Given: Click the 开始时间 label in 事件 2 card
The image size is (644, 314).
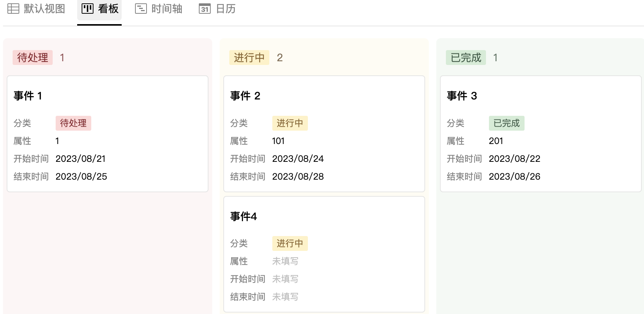Looking at the screenshot, I should [x=248, y=159].
